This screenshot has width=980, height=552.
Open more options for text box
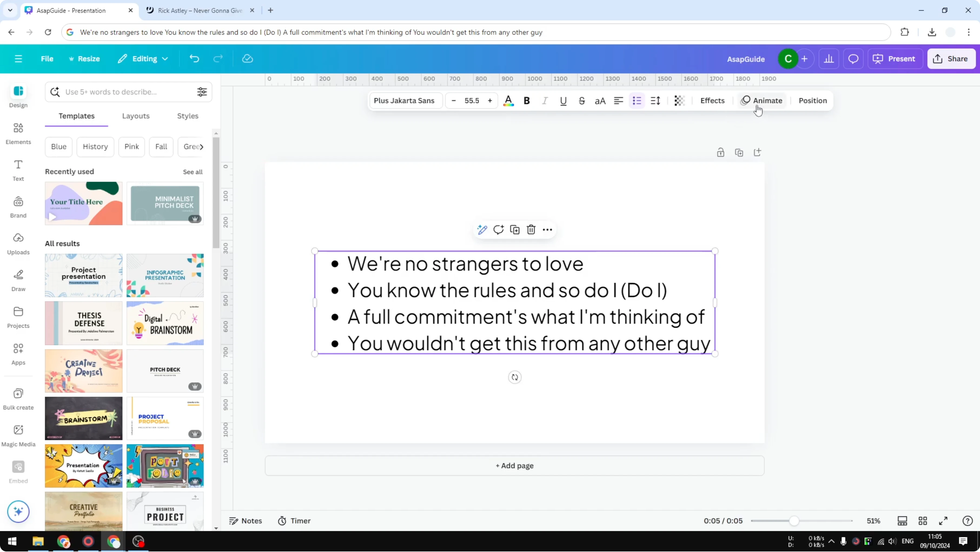pyautogui.click(x=547, y=229)
